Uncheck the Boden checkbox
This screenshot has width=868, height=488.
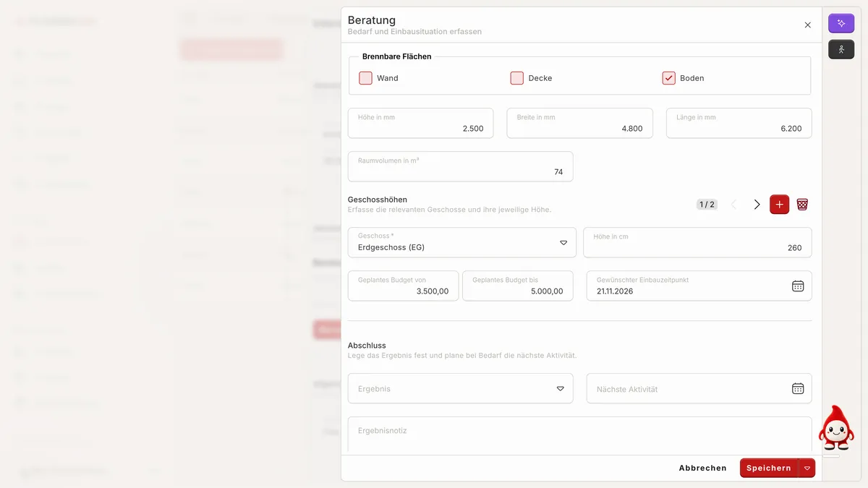tap(669, 78)
